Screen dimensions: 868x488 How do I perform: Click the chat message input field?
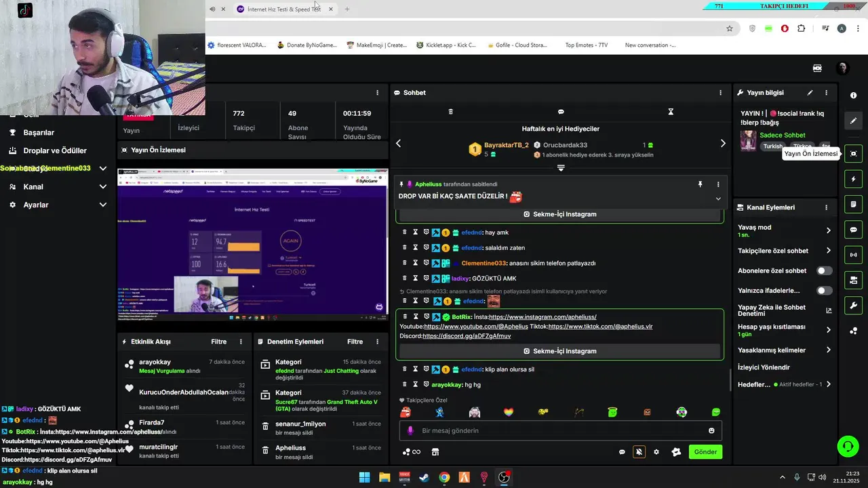(561, 430)
